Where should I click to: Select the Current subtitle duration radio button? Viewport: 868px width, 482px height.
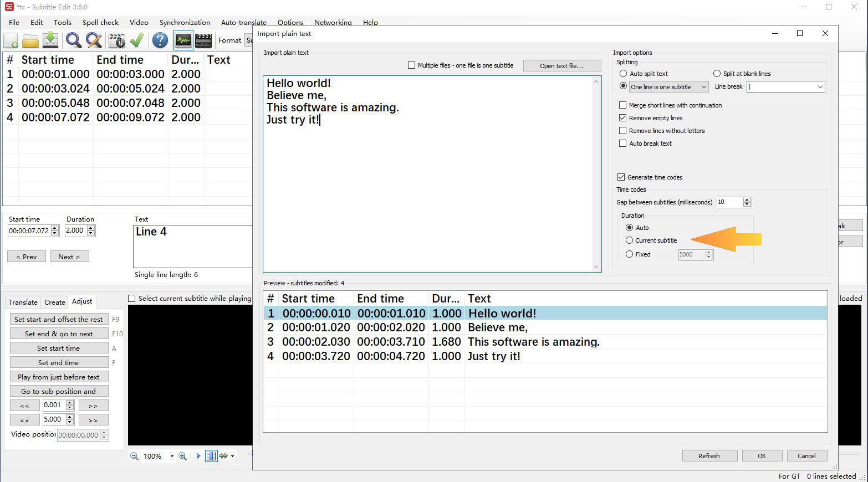click(x=629, y=240)
